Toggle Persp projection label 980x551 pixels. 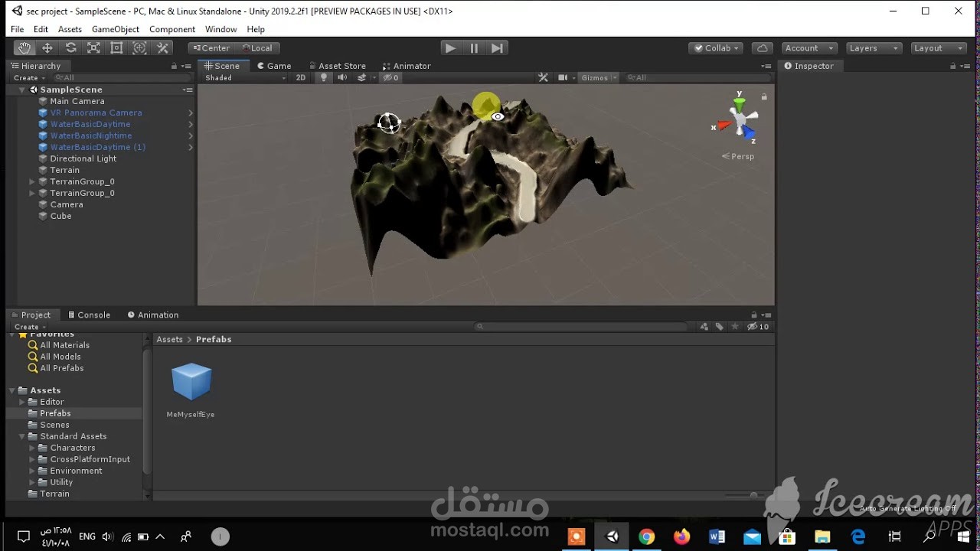738,156
